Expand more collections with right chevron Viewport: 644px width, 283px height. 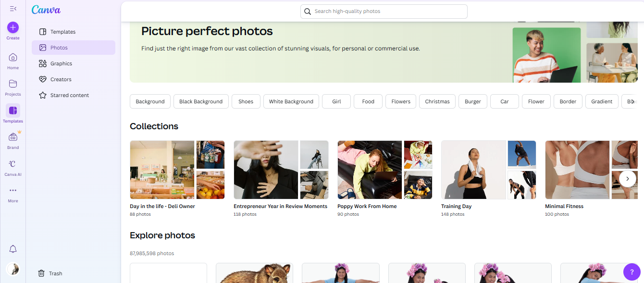626,178
